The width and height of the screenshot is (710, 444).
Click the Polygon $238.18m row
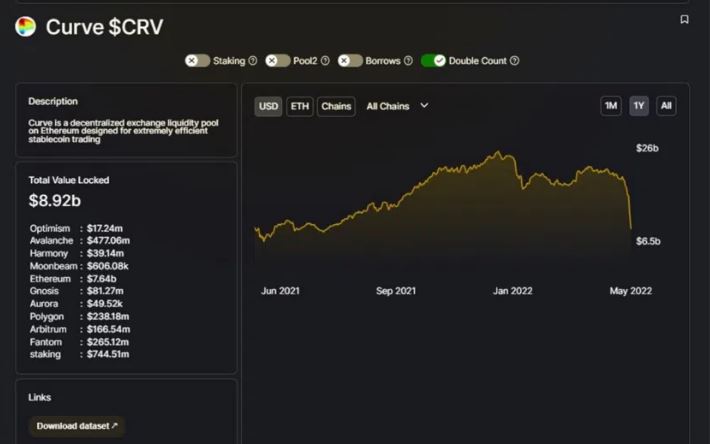click(x=79, y=316)
